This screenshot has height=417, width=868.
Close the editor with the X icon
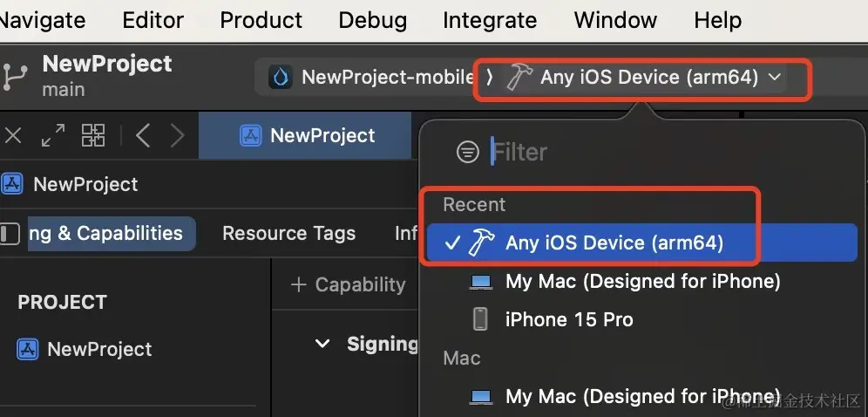[x=13, y=135]
